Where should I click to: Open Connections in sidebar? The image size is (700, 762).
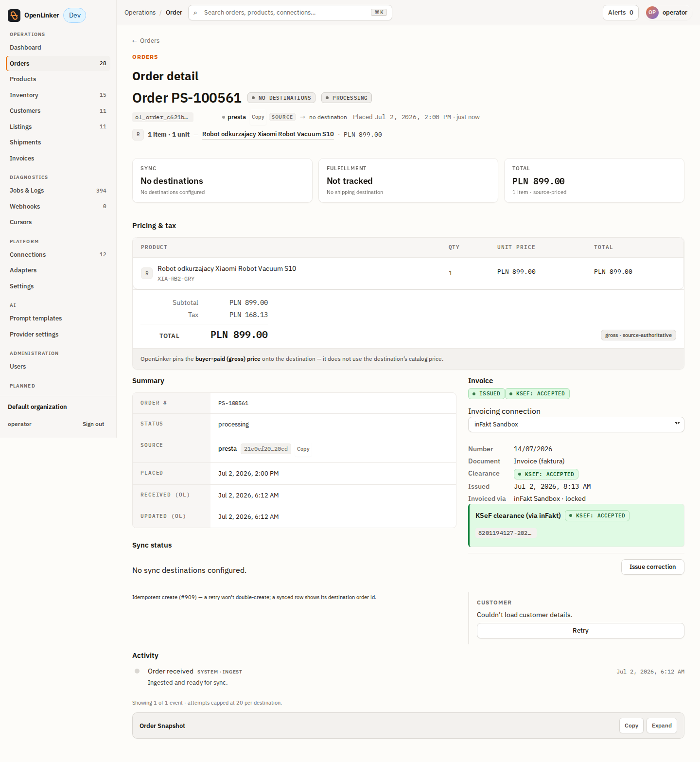(x=58, y=255)
